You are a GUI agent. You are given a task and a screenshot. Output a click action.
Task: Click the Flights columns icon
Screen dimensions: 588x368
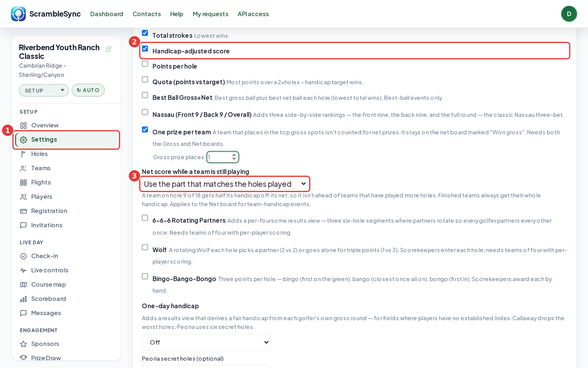(24, 183)
